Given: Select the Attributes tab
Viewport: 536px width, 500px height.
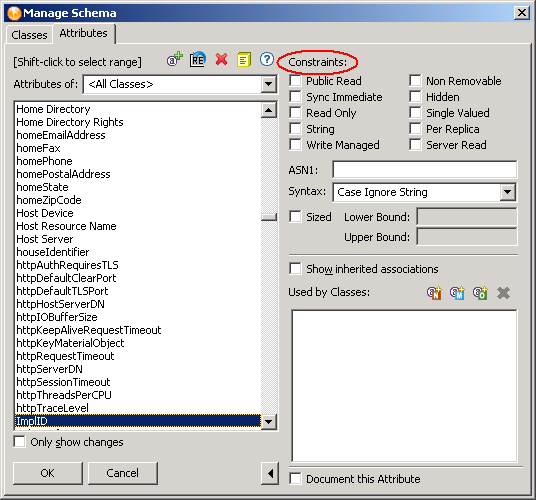Looking at the screenshot, I should point(83,33).
